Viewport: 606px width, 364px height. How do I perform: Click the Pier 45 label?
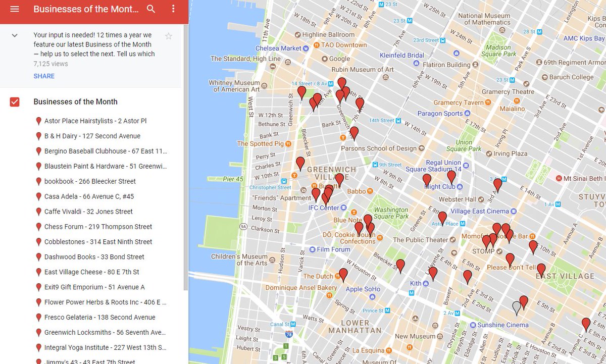pyautogui.click(x=233, y=179)
